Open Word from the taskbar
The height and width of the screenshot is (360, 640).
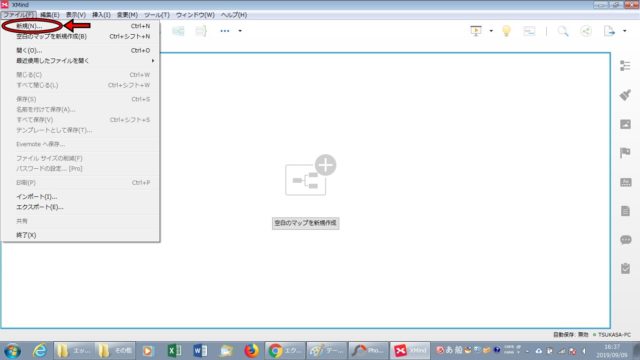(200, 351)
